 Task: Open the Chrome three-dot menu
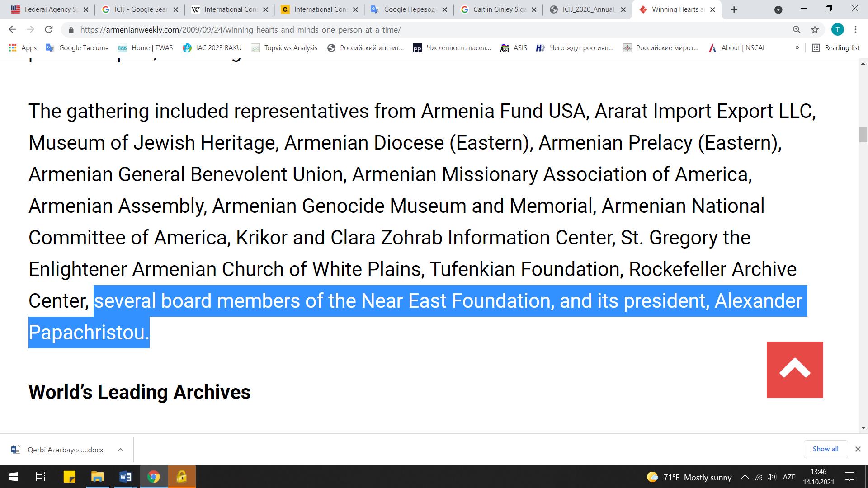855,30
